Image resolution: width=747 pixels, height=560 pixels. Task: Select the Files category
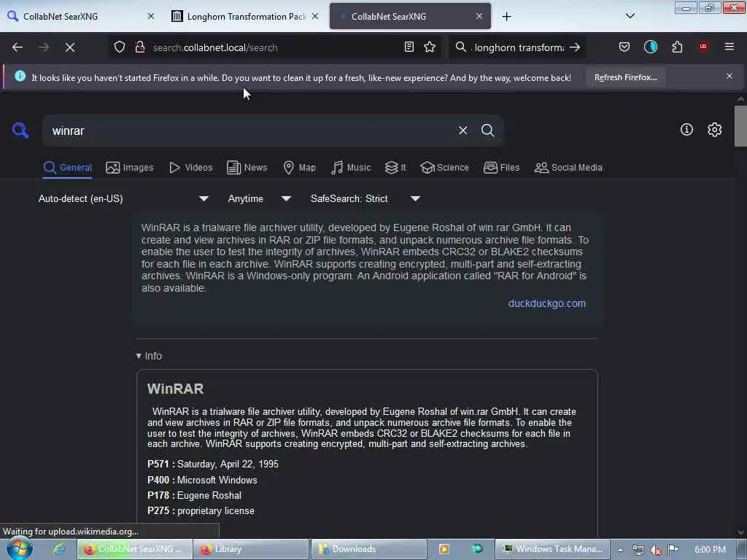502,168
